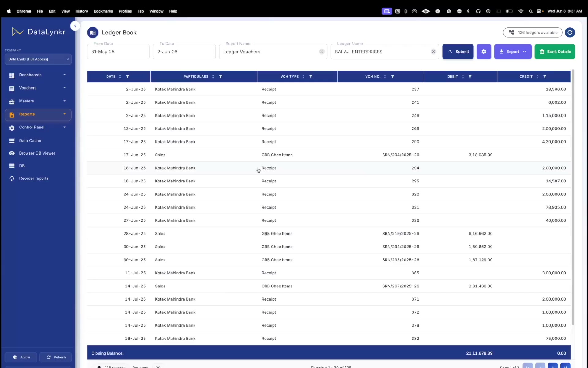This screenshot has width=588, height=368.
Task: Sort by the Particulars column
Action: 213,77
